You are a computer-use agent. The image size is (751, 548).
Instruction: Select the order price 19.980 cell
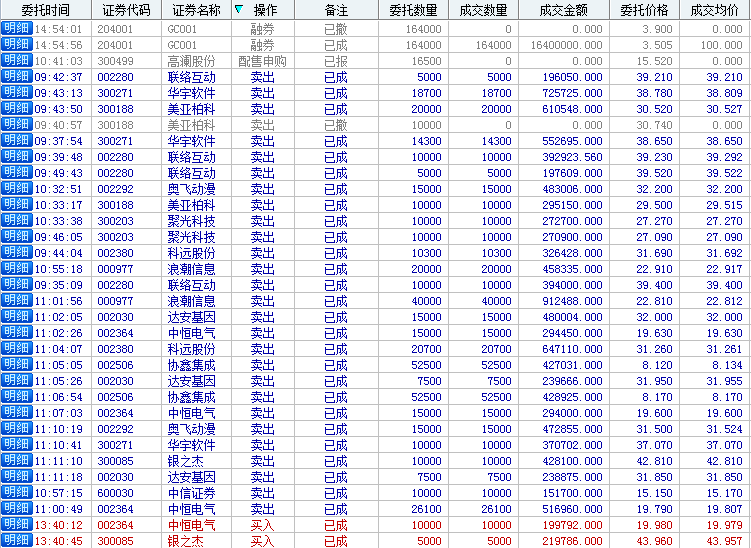(654, 525)
